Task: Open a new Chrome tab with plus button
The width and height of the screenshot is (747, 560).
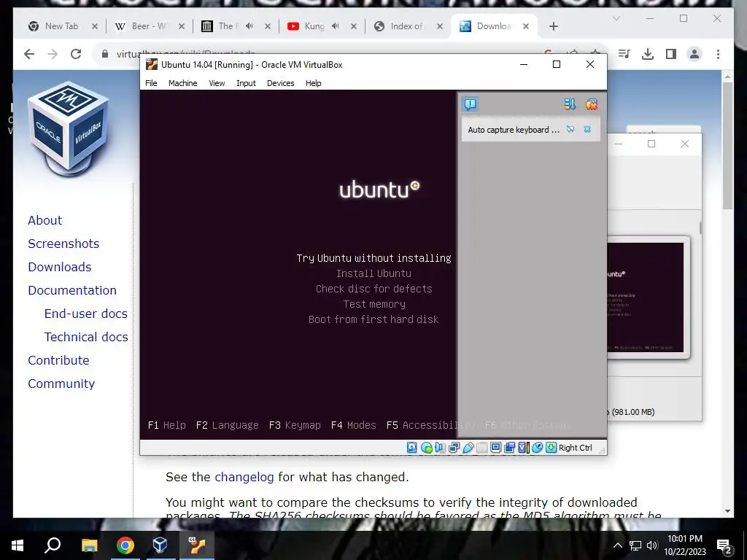Action: [553, 26]
